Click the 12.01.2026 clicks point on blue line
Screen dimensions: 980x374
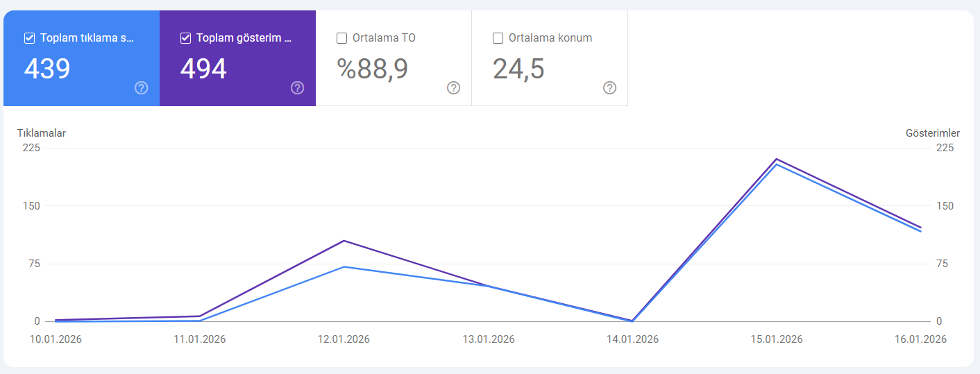(x=344, y=266)
